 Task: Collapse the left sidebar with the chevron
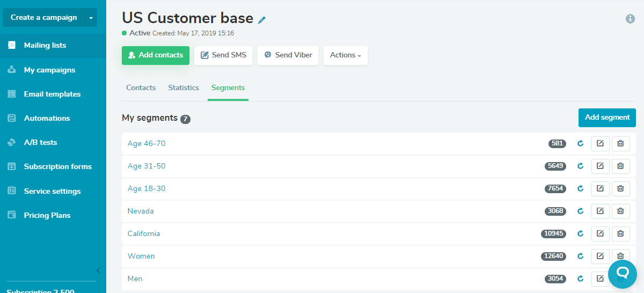point(98,270)
